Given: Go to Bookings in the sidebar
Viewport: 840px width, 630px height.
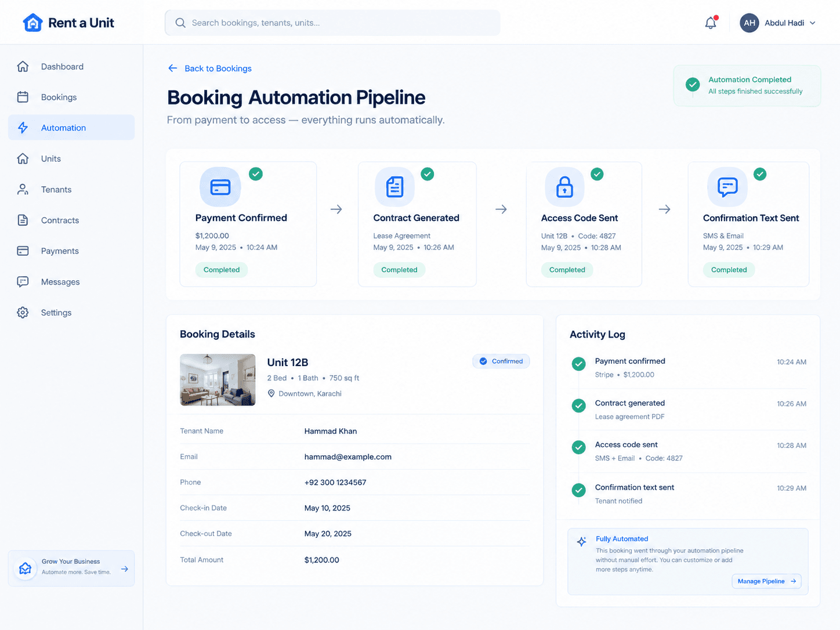Looking at the screenshot, I should [71, 97].
